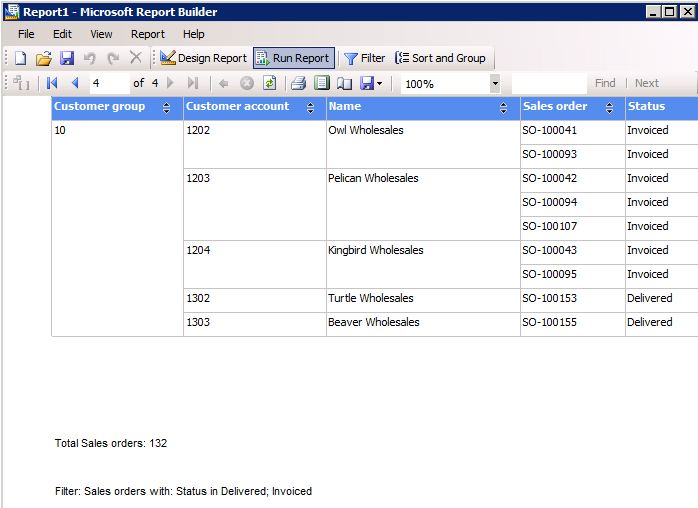The width and height of the screenshot is (698, 508).
Task: Select customer account 1203
Action: pos(255,204)
